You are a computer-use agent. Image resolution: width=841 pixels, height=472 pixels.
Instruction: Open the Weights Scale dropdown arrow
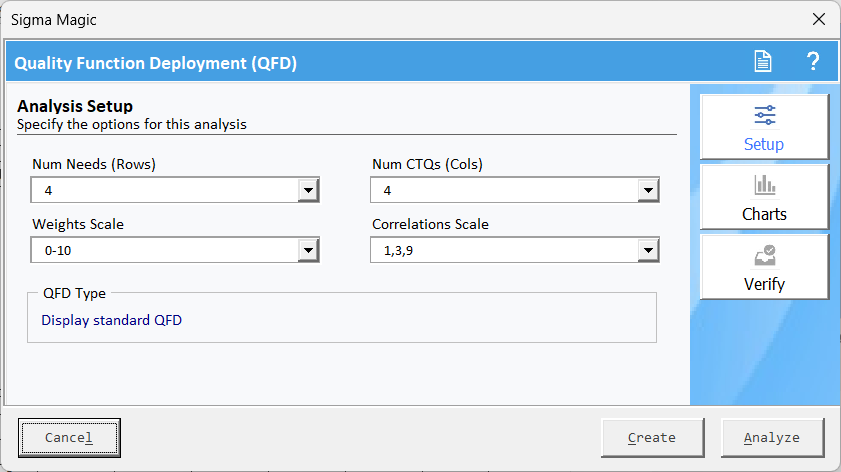click(x=309, y=250)
